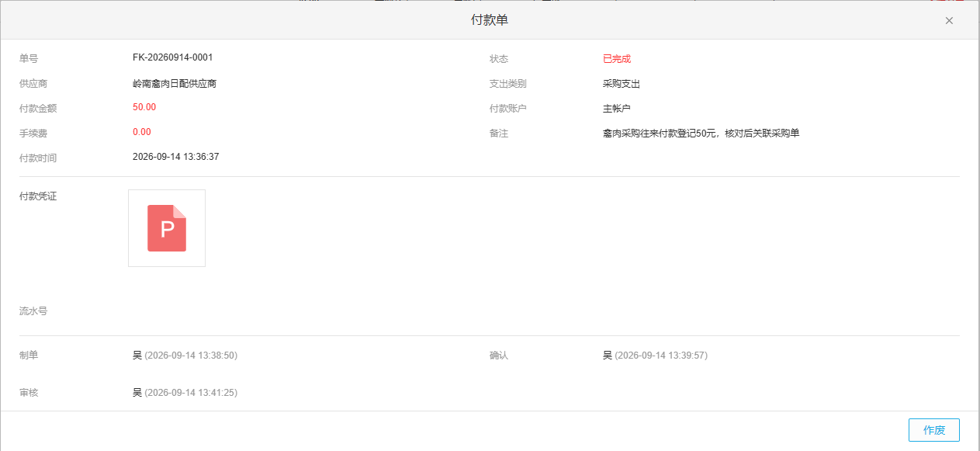Click the status value 已完成
The width and height of the screenshot is (980, 451).
point(617,59)
